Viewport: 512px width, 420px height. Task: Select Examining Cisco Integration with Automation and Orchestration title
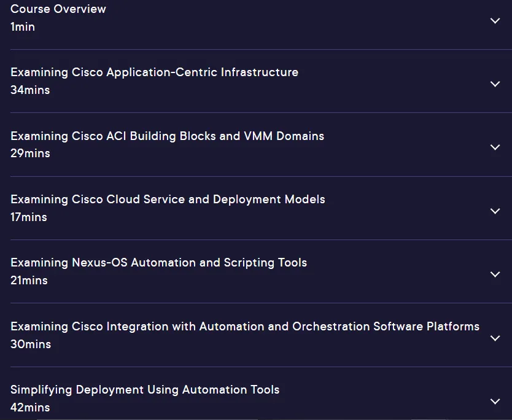pos(245,326)
